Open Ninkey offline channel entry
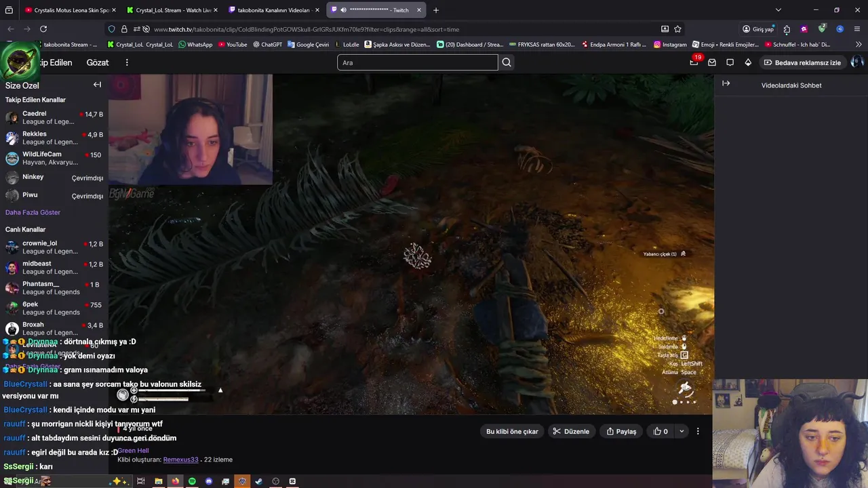 54,178
